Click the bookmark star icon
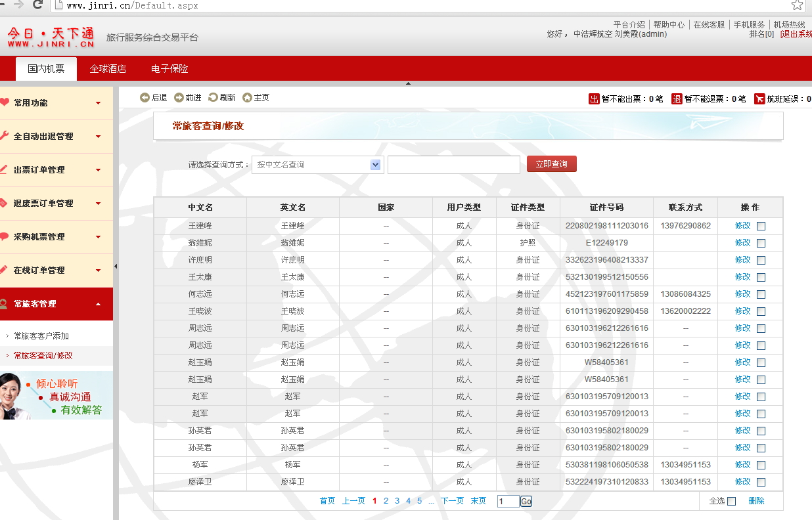This screenshot has width=812, height=520. tap(797, 5)
